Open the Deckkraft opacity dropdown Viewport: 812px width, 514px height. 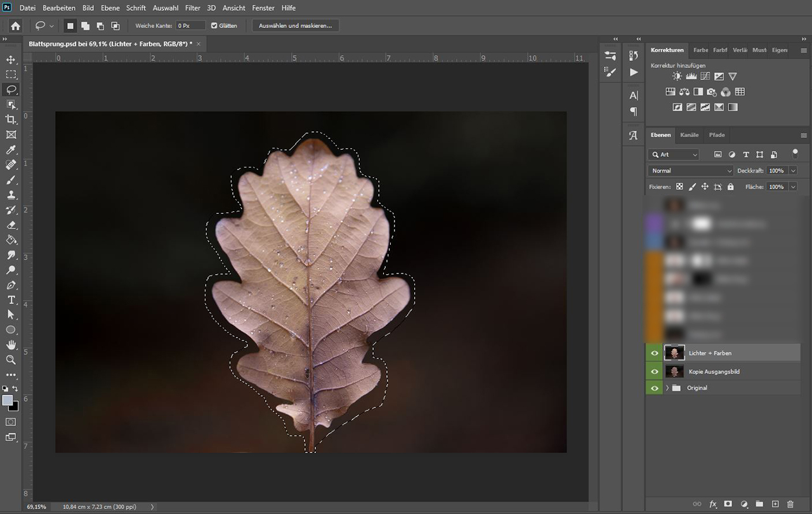[792, 171]
